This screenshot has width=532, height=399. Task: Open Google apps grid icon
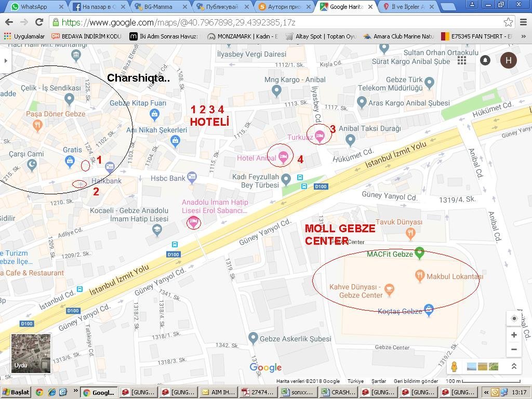462,60
